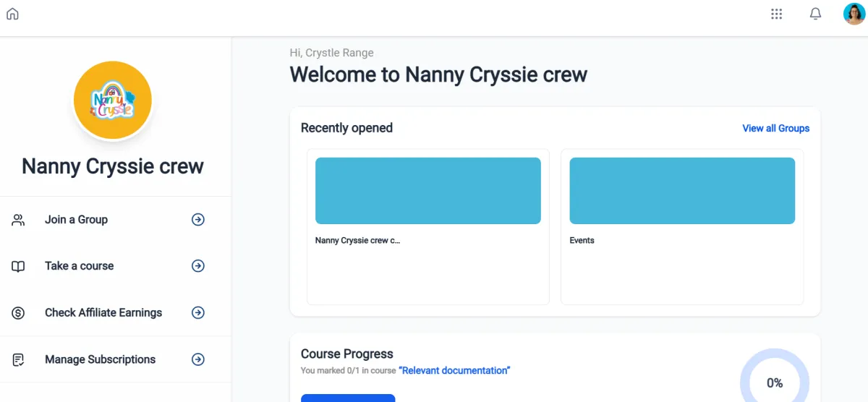Open the Events group thumbnail
The width and height of the screenshot is (868, 402).
tap(682, 191)
